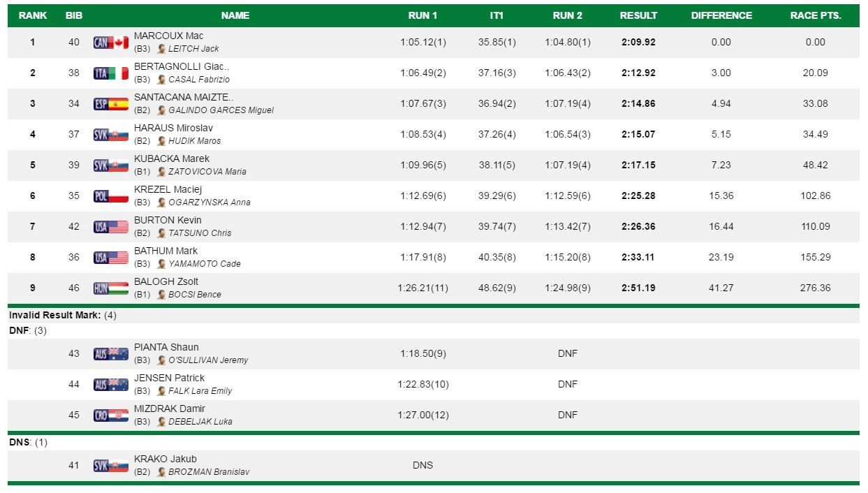
Task: Click the guide icon beside LEITCH Jack
Action: click(161, 49)
